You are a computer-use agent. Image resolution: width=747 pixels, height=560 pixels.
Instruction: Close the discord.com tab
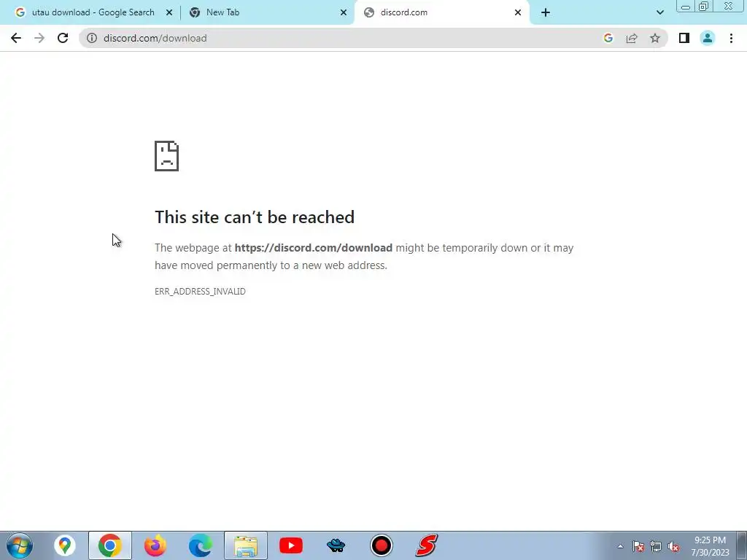tap(517, 12)
